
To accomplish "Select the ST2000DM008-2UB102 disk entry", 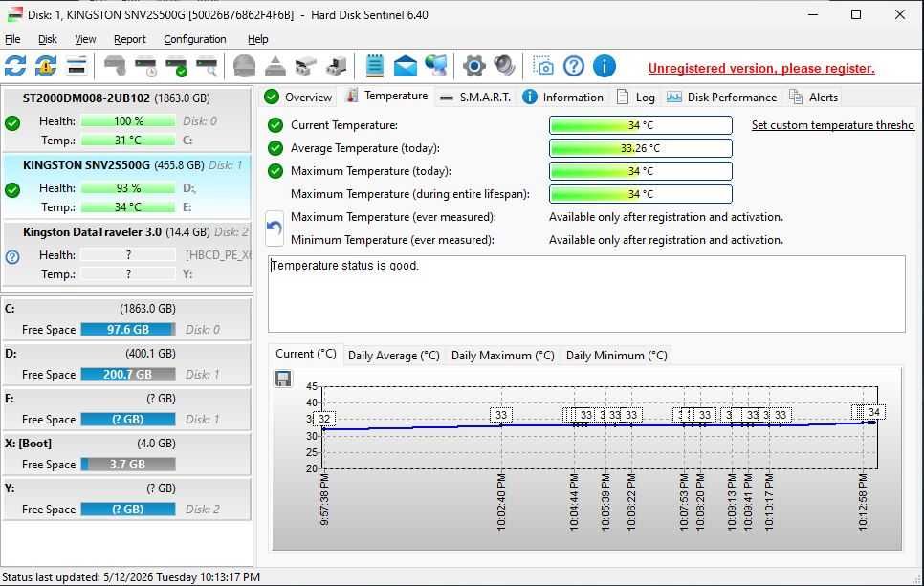I will pos(127,119).
